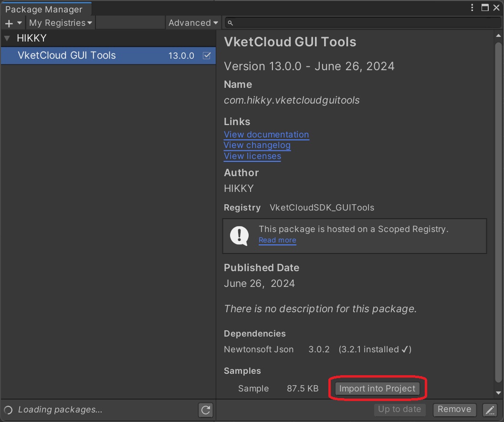Select the Package Manager tab

tap(44, 10)
